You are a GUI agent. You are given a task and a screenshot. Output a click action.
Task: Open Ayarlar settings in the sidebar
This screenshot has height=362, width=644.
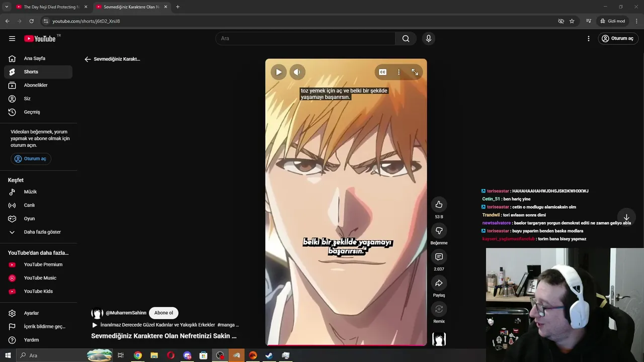38,313
